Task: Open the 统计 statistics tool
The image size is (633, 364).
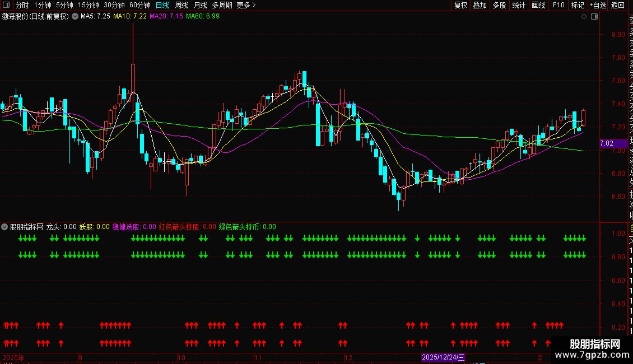Action: (519, 5)
